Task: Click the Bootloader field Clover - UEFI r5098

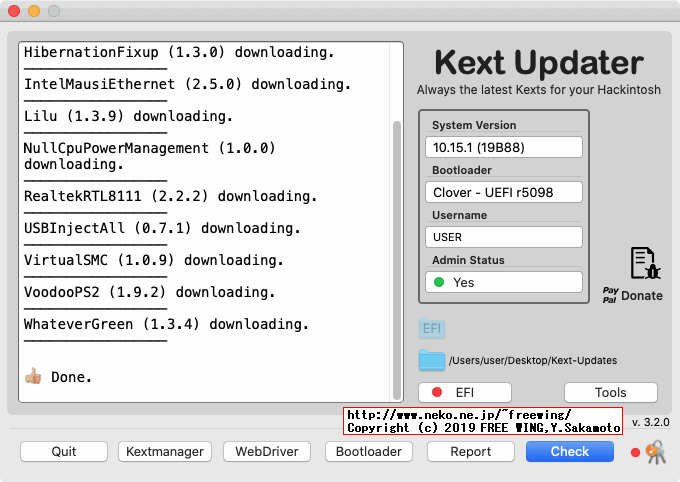Action: point(504,192)
